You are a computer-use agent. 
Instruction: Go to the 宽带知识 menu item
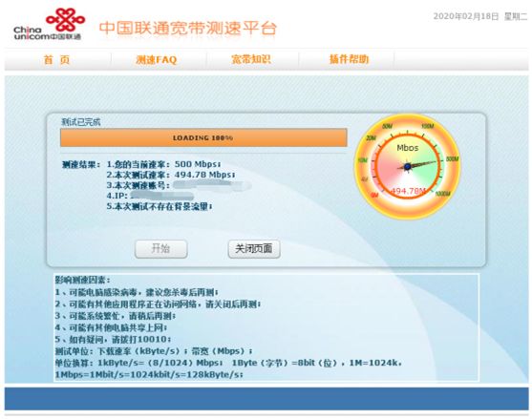point(251,60)
